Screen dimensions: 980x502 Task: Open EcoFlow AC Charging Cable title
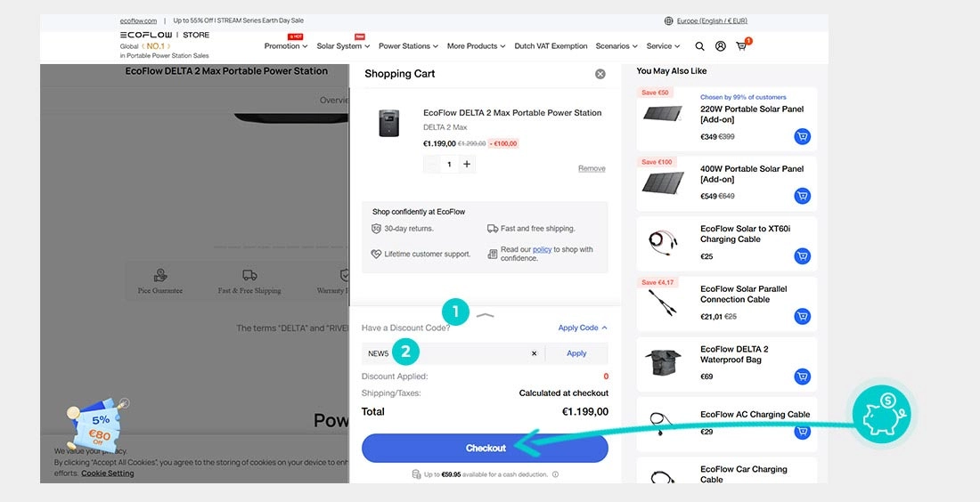(x=755, y=415)
